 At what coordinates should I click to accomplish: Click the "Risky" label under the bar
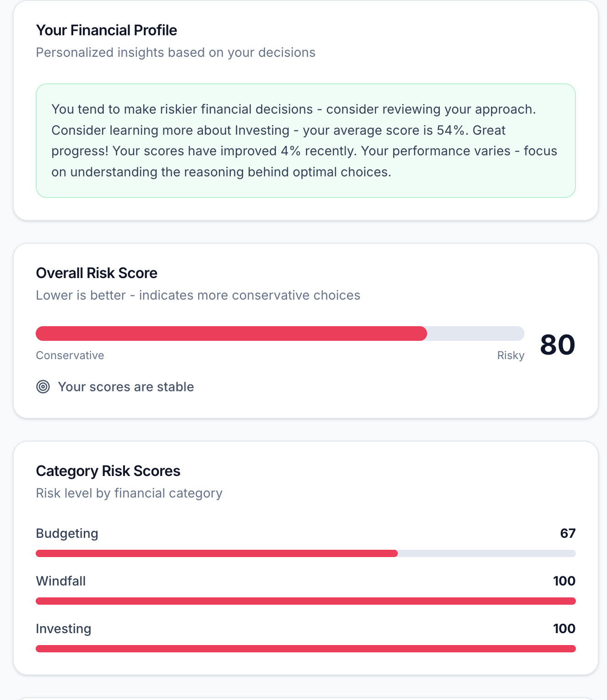click(510, 355)
